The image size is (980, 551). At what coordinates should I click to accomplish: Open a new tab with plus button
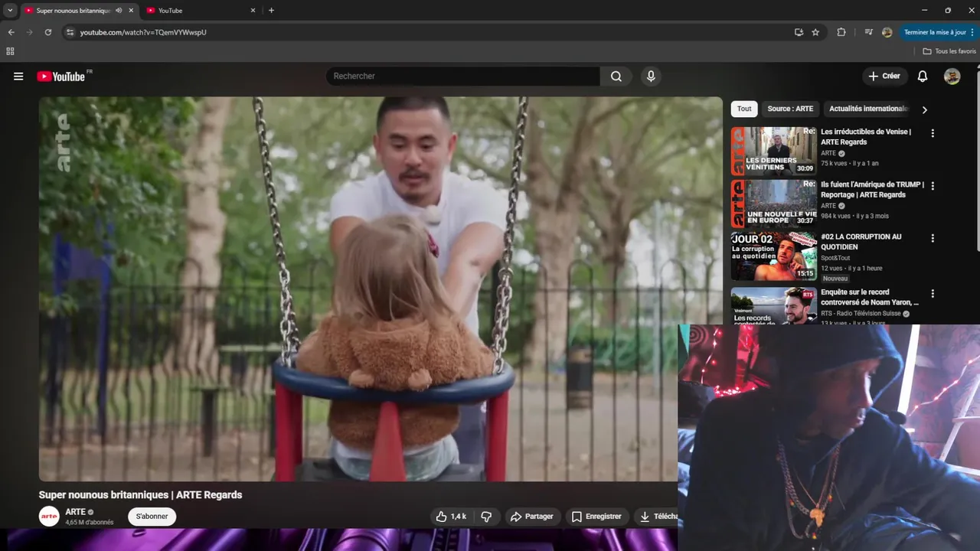pos(271,11)
